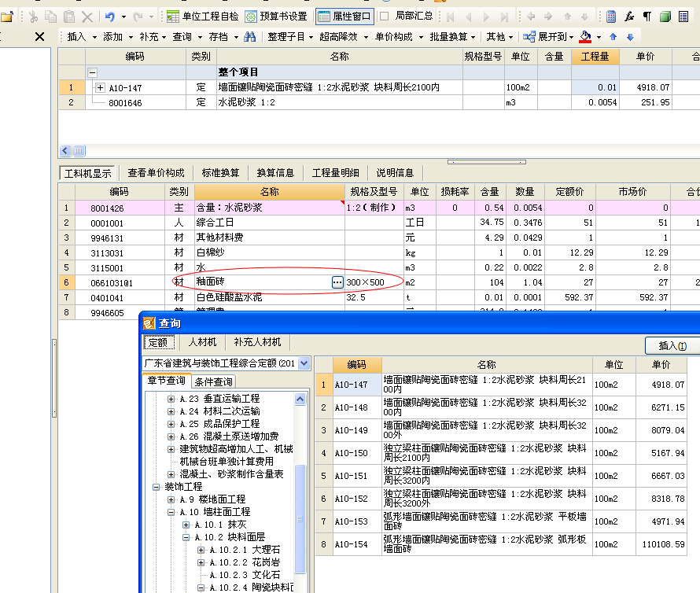The image size is (700, 593).
Task: Click the fx formula icon
Action: point(629,17)
